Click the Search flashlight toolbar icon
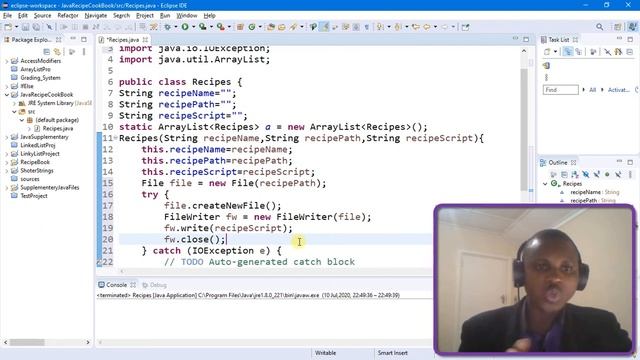Viewport: 640px width, 360px height. [293, 27]
